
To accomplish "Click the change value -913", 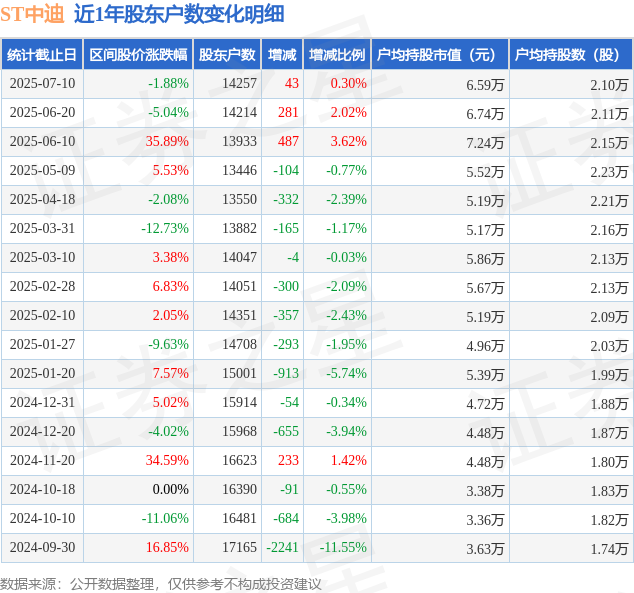I will click(286, 373).
